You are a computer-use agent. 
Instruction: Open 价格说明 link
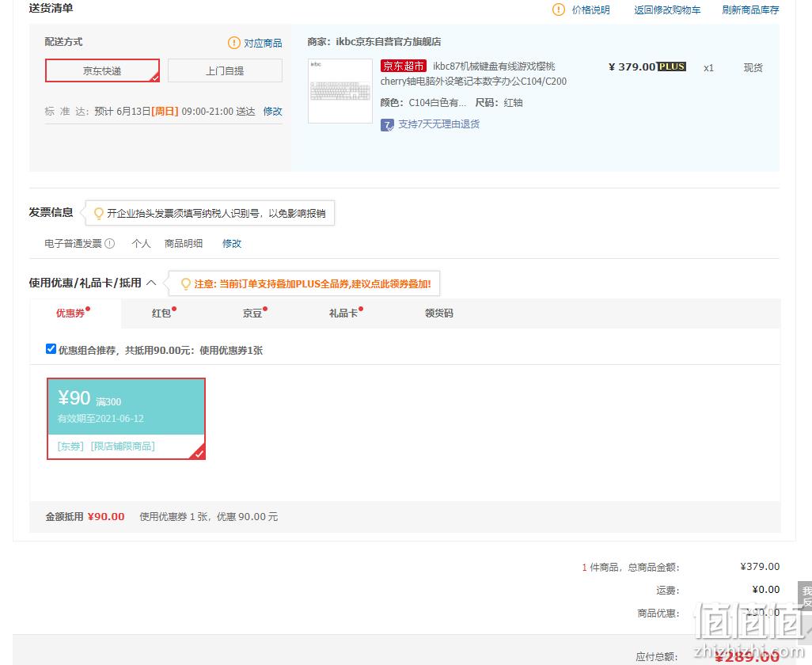pos(591,9)
